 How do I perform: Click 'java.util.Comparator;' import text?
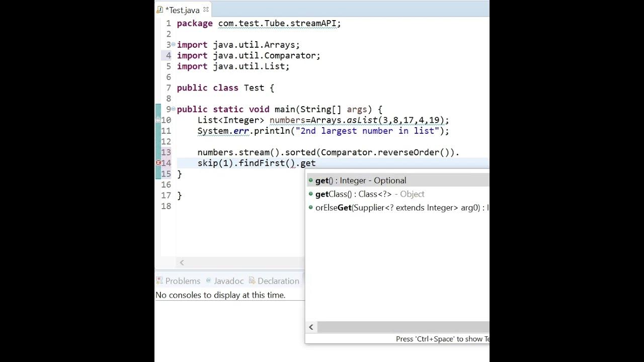click(267, 56)
